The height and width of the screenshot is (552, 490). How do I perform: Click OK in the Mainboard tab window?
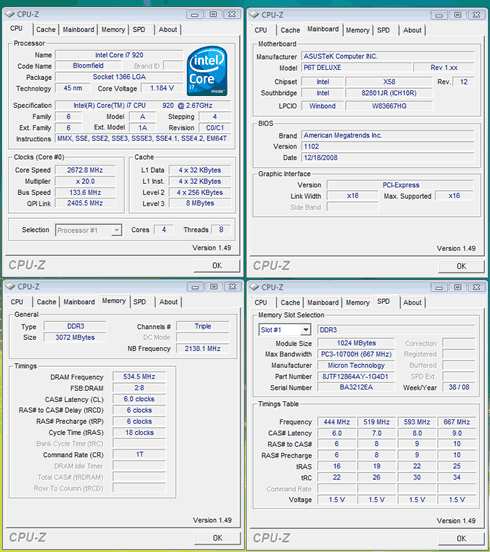pyautogui.click(x=461, y=266)
